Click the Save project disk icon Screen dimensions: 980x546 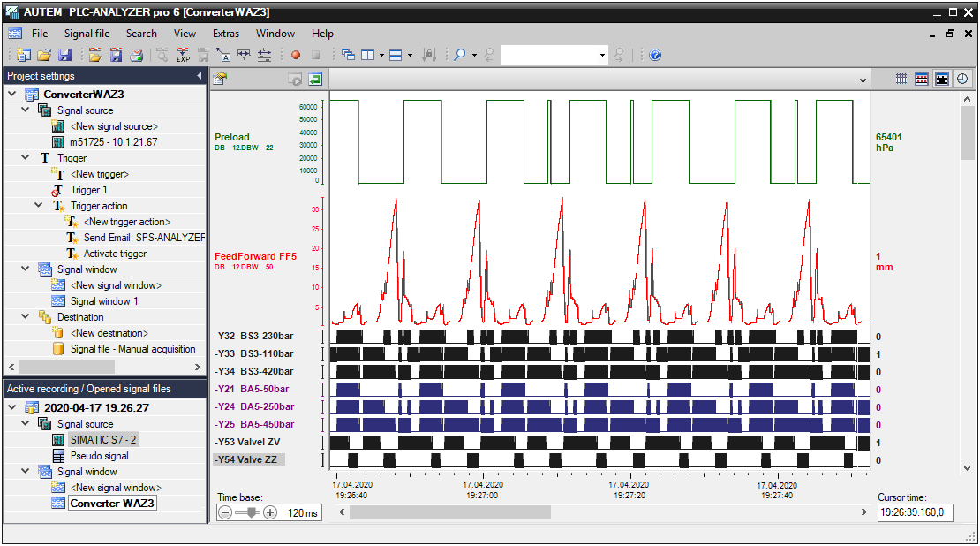(x=64, y=55)
